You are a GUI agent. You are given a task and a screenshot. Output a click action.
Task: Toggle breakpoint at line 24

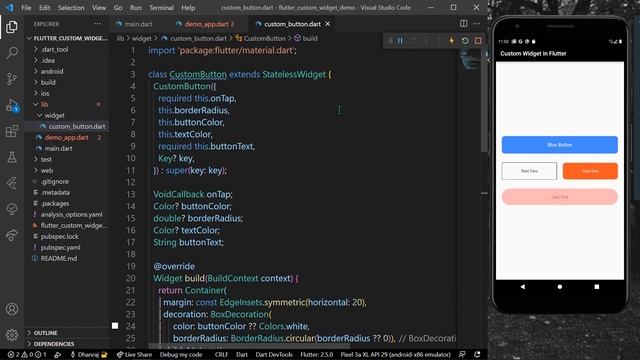point(115,326)
